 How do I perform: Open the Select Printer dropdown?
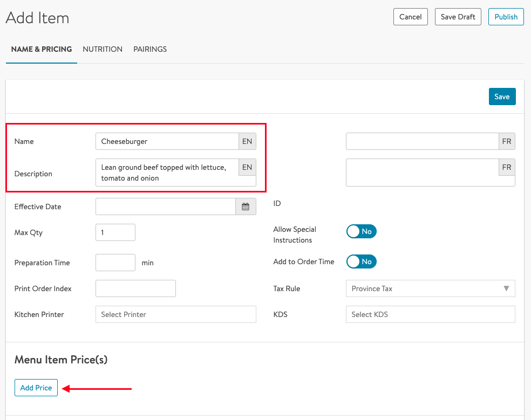(x=175, y=314)
